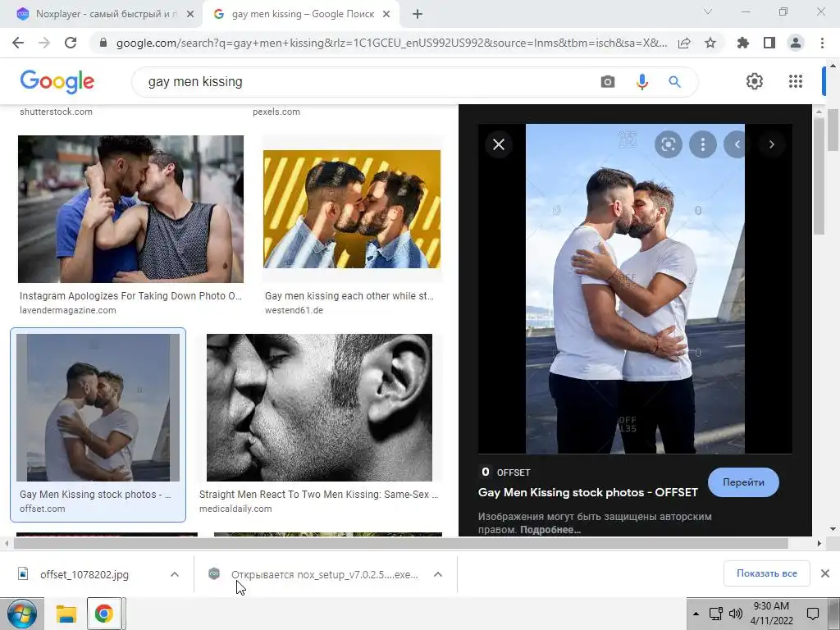Image resolution: width=840 pixels, height=630 pixels.
Task: Show hidden system tray icons
Action: pos(696,614)
